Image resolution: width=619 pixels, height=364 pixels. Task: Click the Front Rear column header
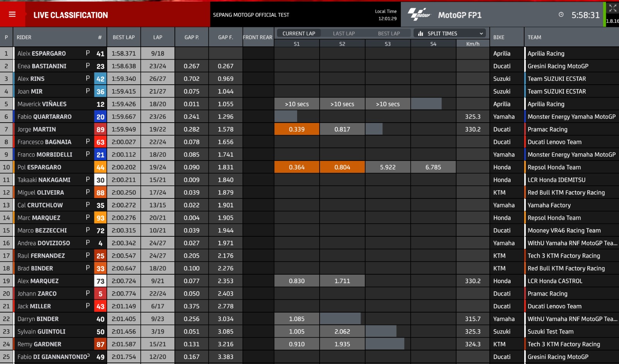(x=258, y=38)
